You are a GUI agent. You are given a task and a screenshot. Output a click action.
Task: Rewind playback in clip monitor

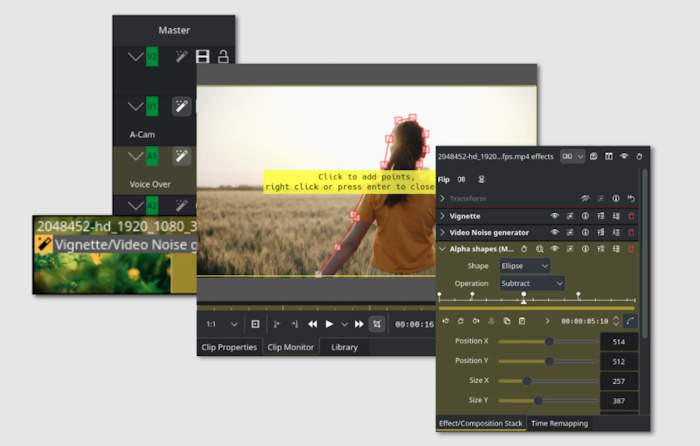point(312,324)
